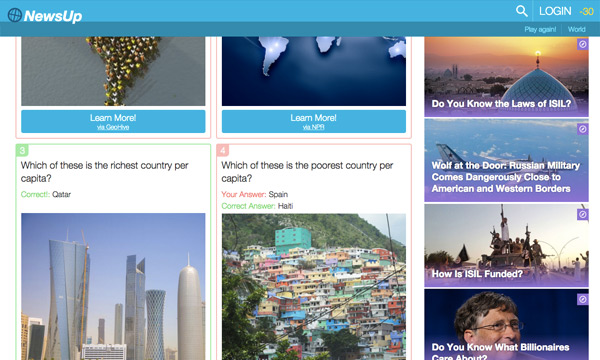Viewport: 600px width, 360px height.
Task: Open the How Is ISIL Funded? article
Action: click(x=506, y=246)
